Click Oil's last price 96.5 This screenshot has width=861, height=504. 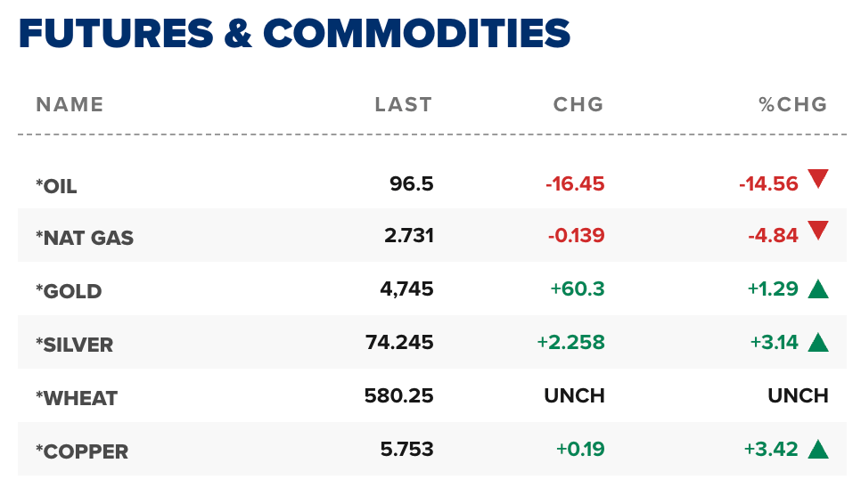click(x=411, y=183)
